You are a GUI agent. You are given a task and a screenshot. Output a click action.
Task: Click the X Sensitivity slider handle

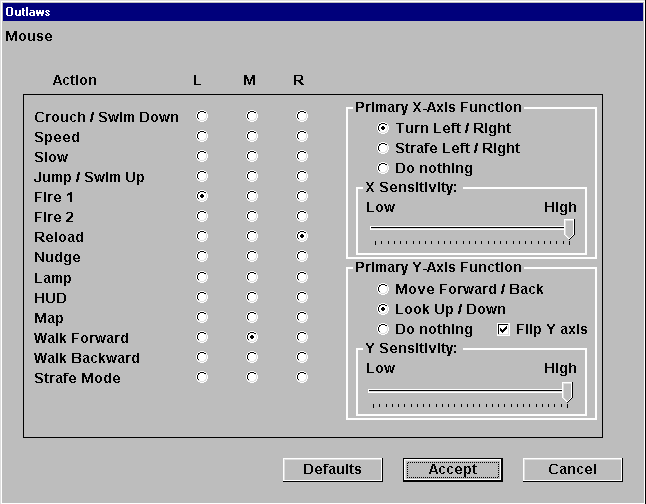569,229
